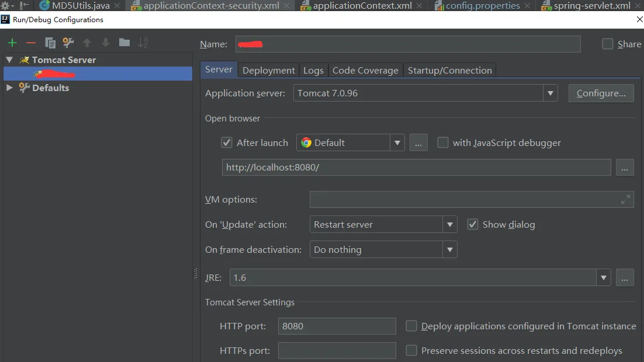Open the On 'Update' action dropdown
Image resolution: width=644 pixels, height=362 pixels.
[449, 225]
